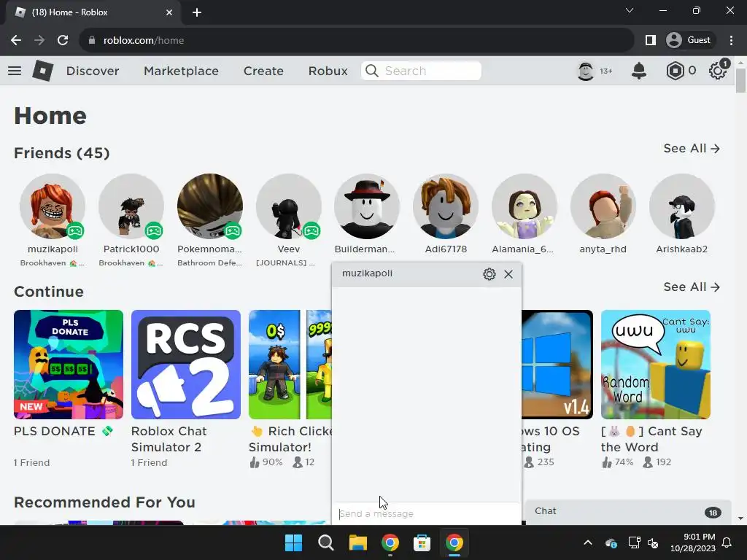The height and width of the screenshot is (560, 747).
Task: Open the hamburger navigation menu
Action: (15, 71)
